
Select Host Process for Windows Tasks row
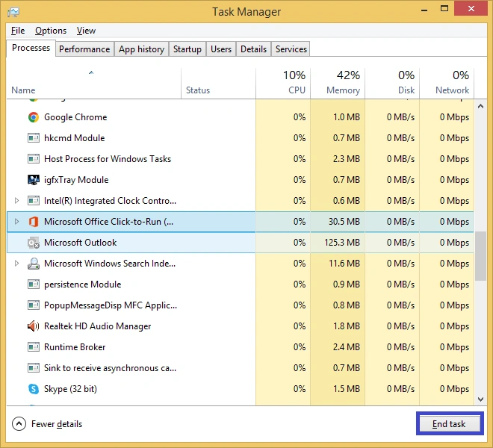pos(241,159)
